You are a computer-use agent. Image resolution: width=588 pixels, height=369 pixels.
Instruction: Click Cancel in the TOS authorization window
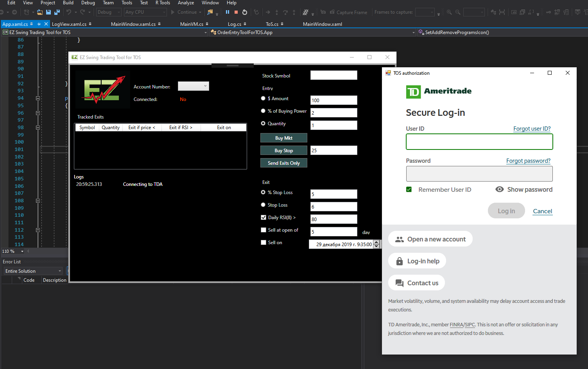pos(543,211)
